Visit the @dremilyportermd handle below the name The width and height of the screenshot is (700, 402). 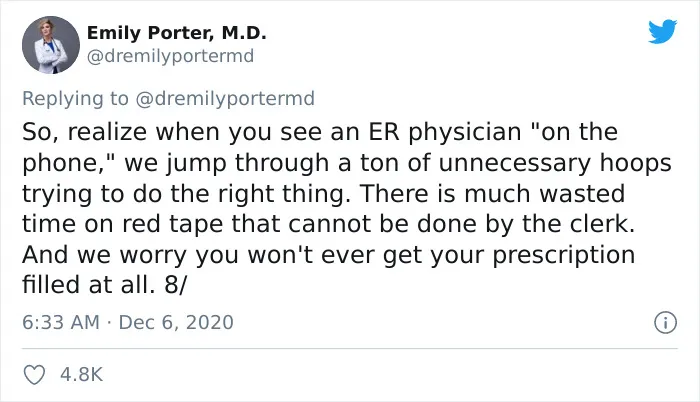click(x=170, y=56)
